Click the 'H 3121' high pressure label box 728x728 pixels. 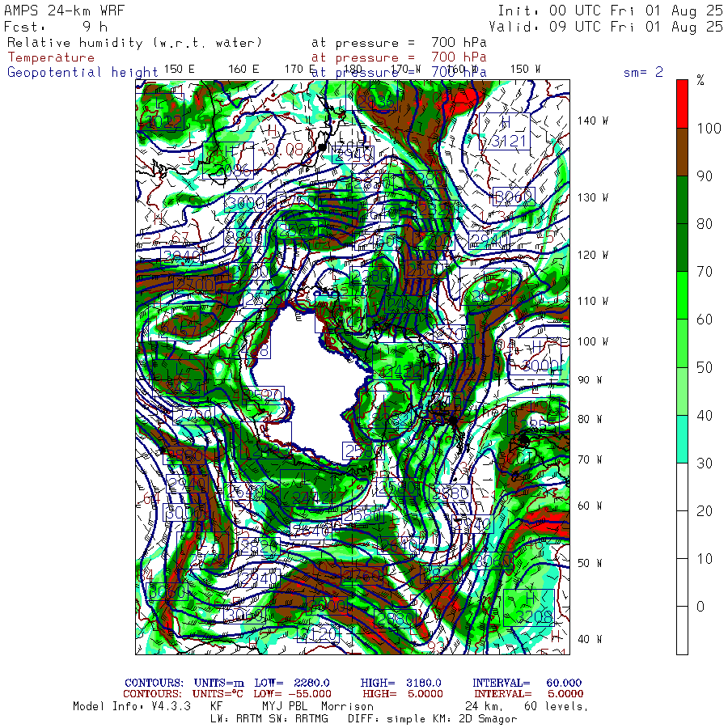504,131
